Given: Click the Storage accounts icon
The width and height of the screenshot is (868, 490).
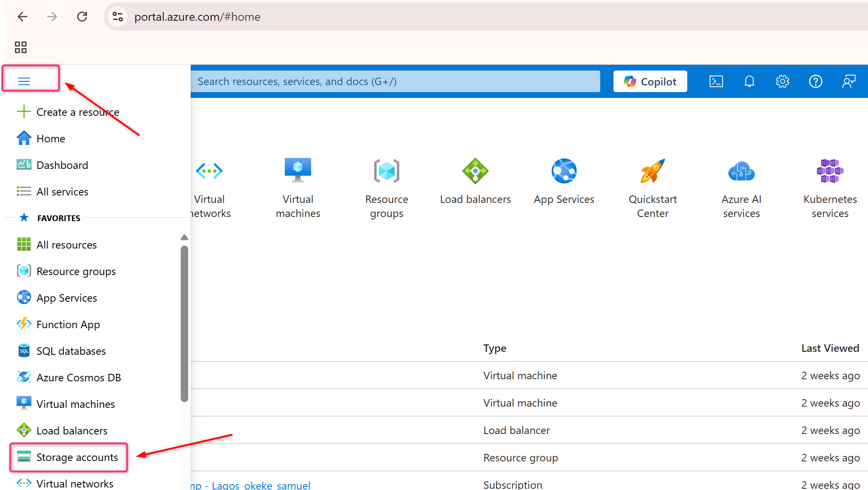Looking at the screenshot, I should pos(24,457).
